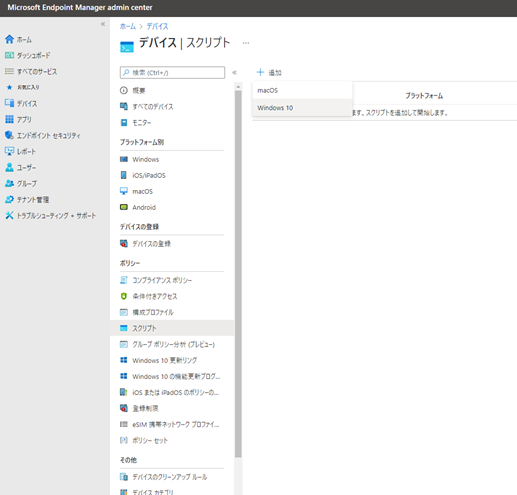Screen dimensions: 517x495
Task: Click the プラットフォーム column header
Action: (424, 96)
